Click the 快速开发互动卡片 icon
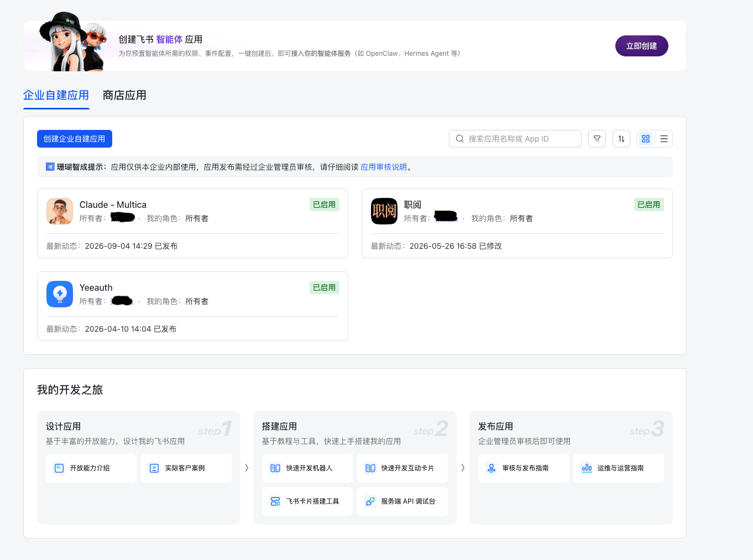This screenshot has height=560, width=753. tap(370, 468)
